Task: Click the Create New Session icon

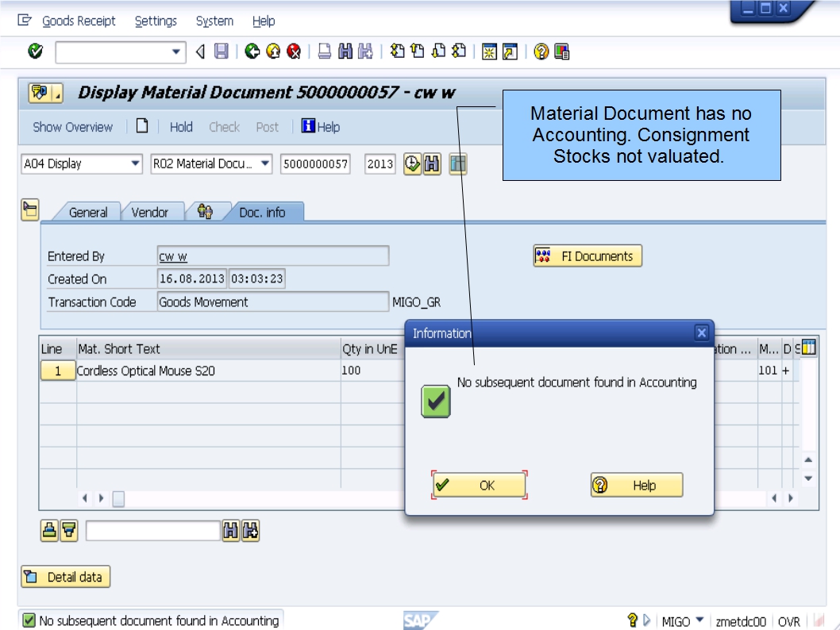Action: tap(489, 52)
